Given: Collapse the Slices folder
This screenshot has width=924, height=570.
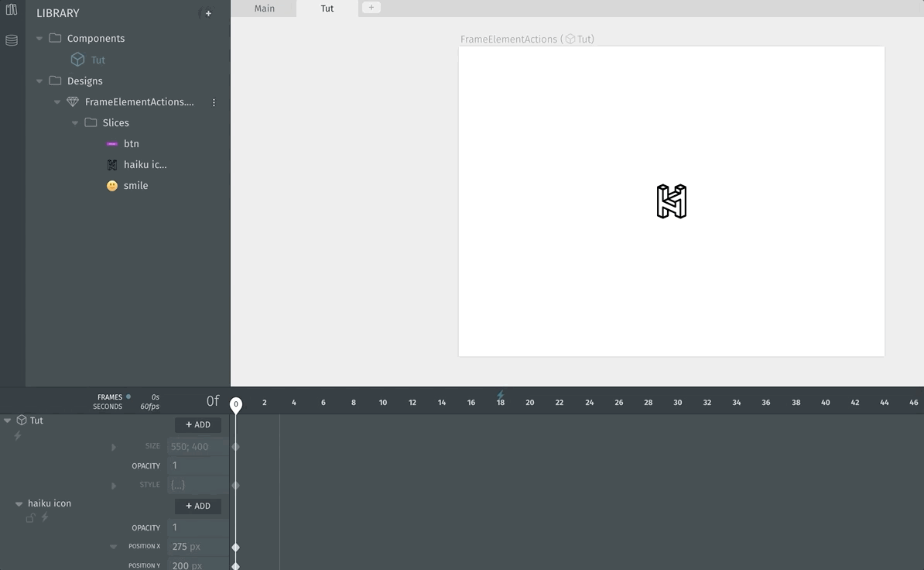Looking at the screenshot, I should (x=75, y=122).
